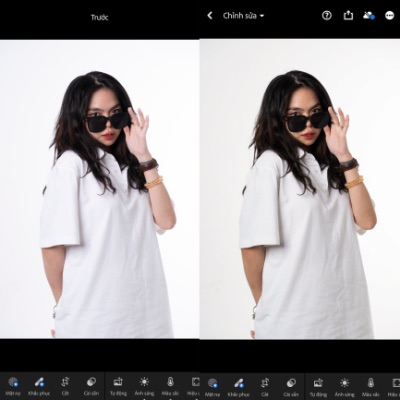
Task: Select Mặt nạ masking tool in Chỉnh sửa panel
Action: pos(213,387)
